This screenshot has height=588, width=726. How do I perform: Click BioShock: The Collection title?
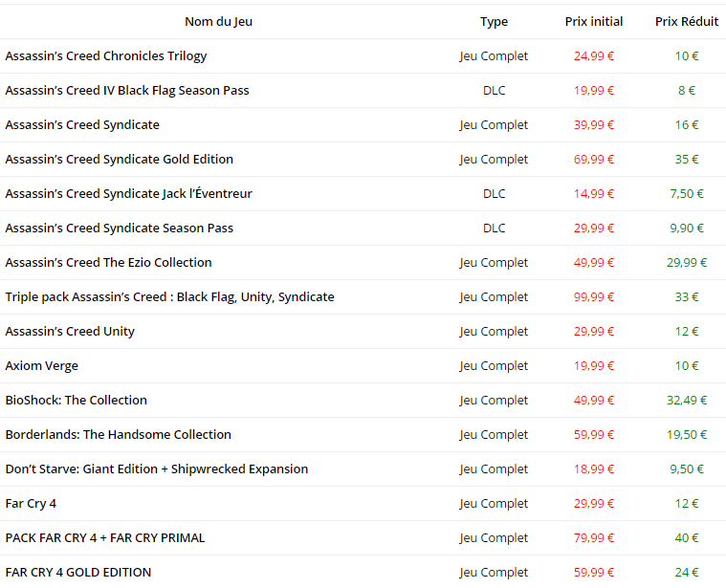[x=77, y=400]
